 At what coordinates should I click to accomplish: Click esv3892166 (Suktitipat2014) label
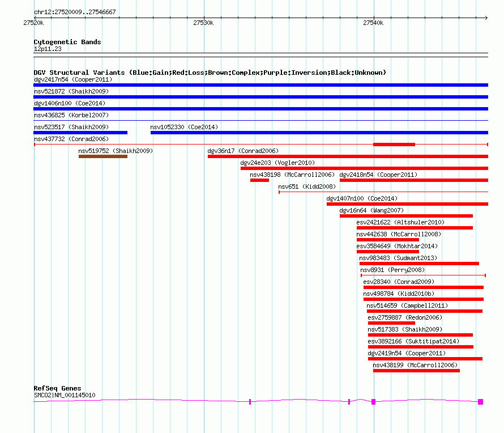coord(414,341)
